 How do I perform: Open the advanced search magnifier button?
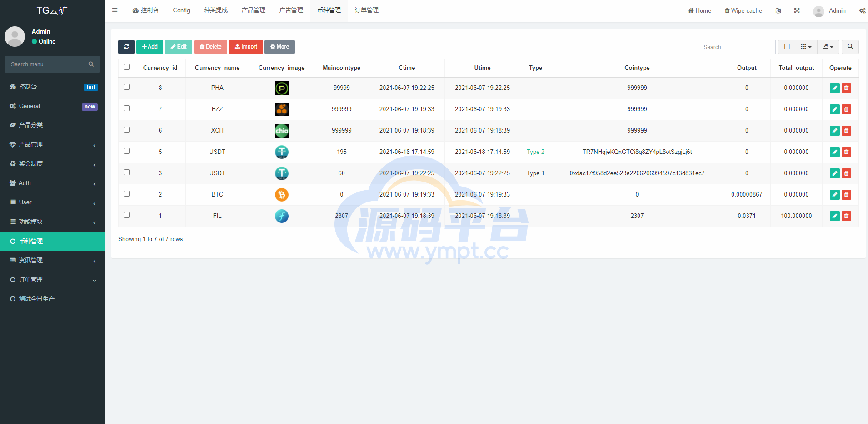(x=850, y=47)
